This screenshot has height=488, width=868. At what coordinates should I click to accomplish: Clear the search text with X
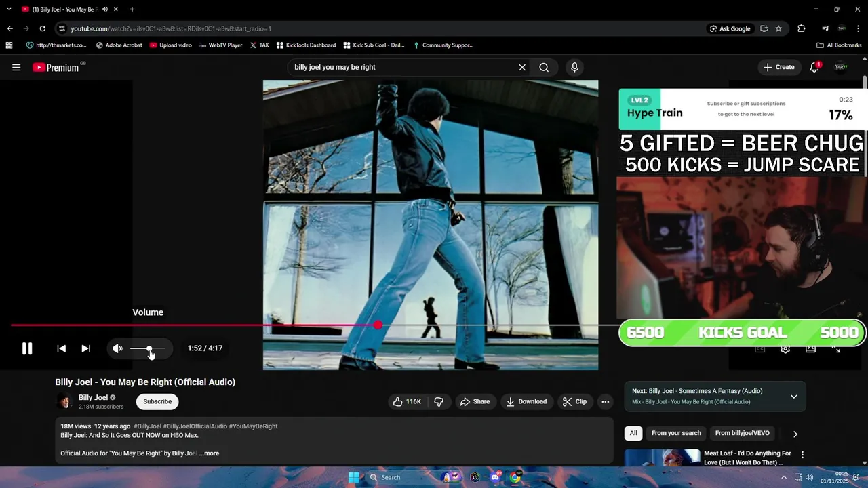pyautogui.click(x=522, y=67)
